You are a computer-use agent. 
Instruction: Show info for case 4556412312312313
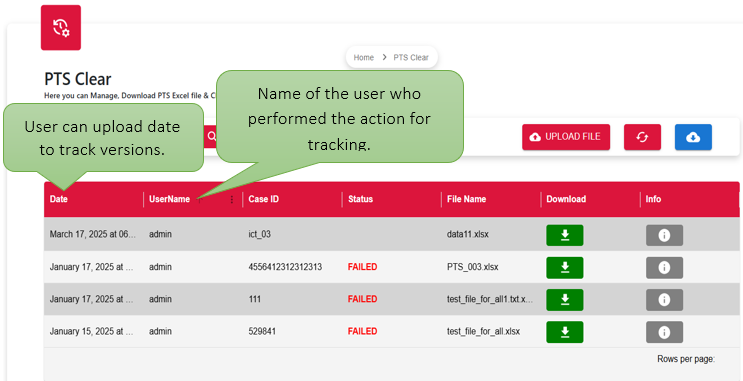[x=664, y=267]
